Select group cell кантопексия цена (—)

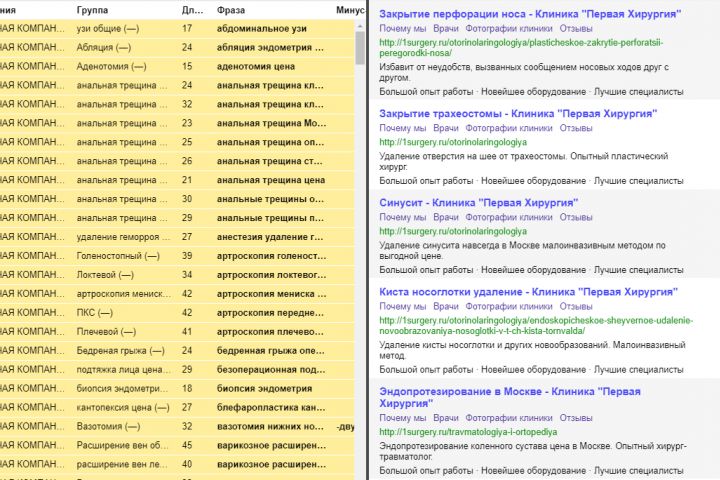click(123, 407)
